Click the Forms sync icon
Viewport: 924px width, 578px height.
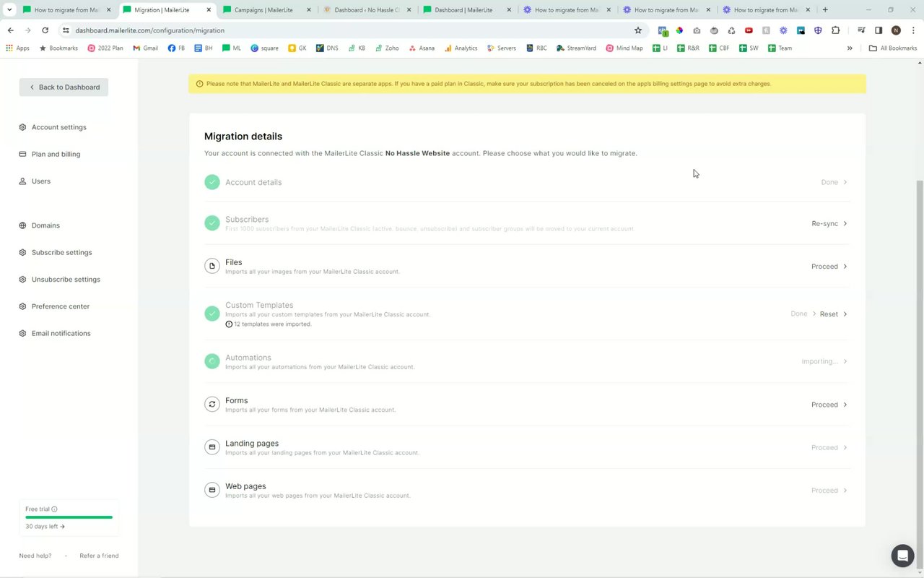pos(212,404)
